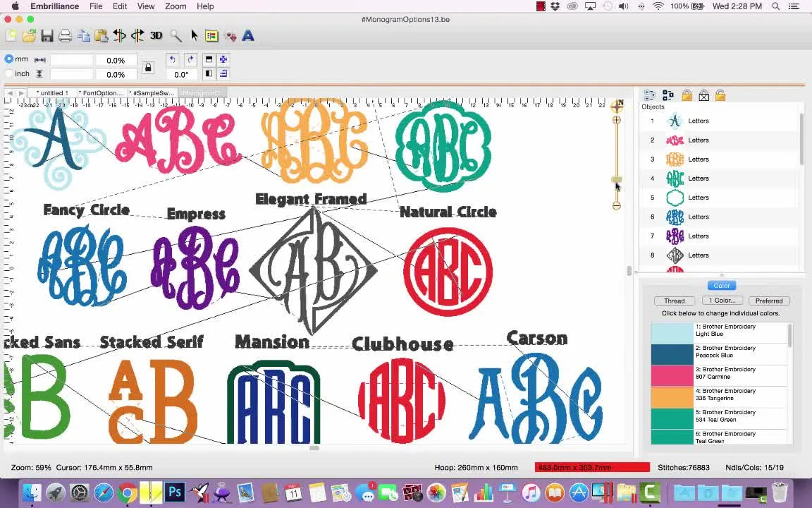Switch to the FontOption tab
This screenshot has height=508, width=812.
(x=101, y=93)
